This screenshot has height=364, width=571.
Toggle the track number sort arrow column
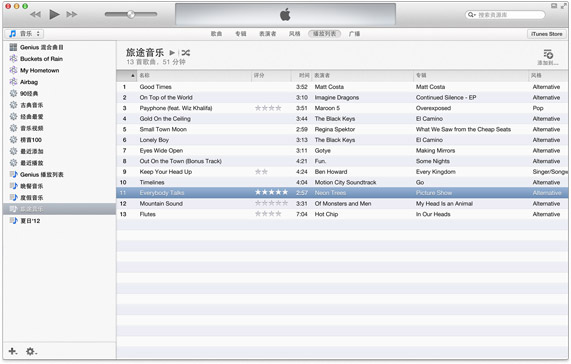[x=127, y=75]
